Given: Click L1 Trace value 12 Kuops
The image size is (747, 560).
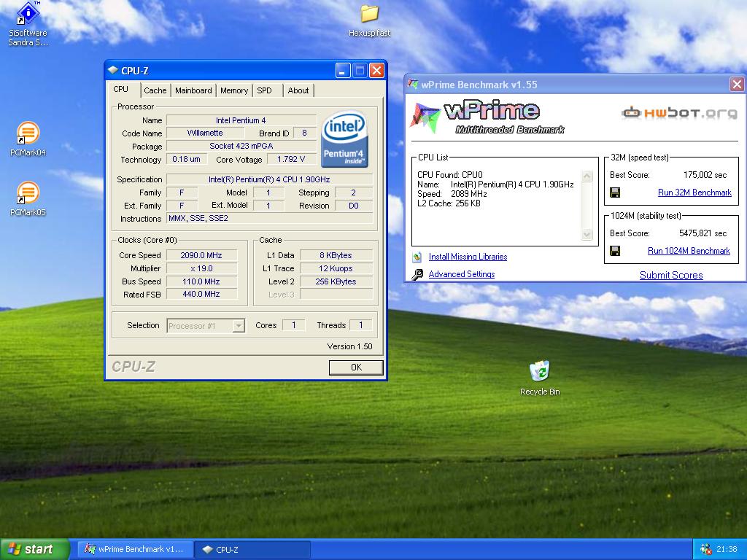Looking at the screenshot, I should coord(336,268).
